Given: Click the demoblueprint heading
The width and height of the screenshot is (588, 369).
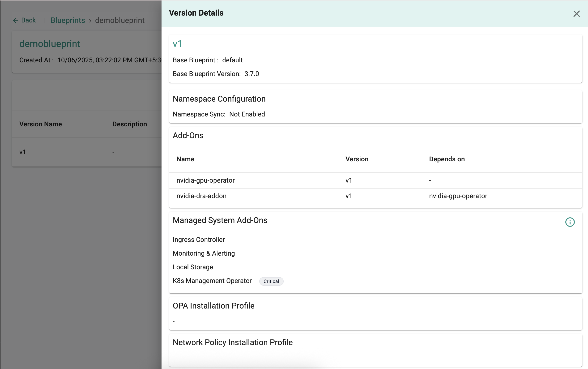Looking at the screenshot, I should pyautogui.click(x=50, y=44).
